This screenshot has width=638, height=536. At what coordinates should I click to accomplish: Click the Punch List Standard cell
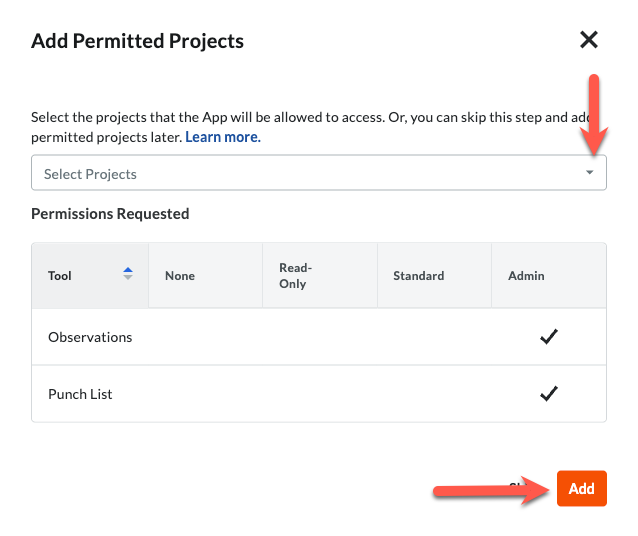tap(434, 394)
